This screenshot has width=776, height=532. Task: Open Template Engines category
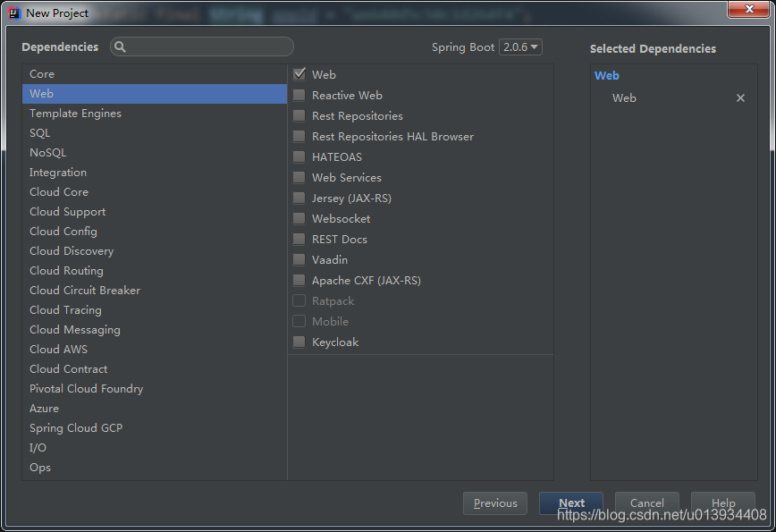pyautogui.click(x=155, y=114)
